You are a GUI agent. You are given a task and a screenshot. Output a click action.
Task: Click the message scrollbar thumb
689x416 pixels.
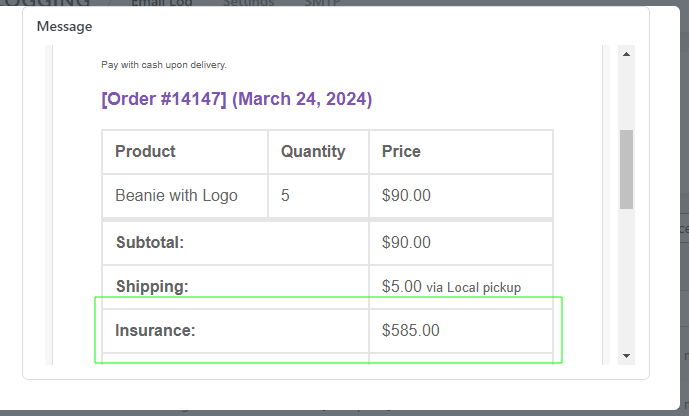(627, 168)
